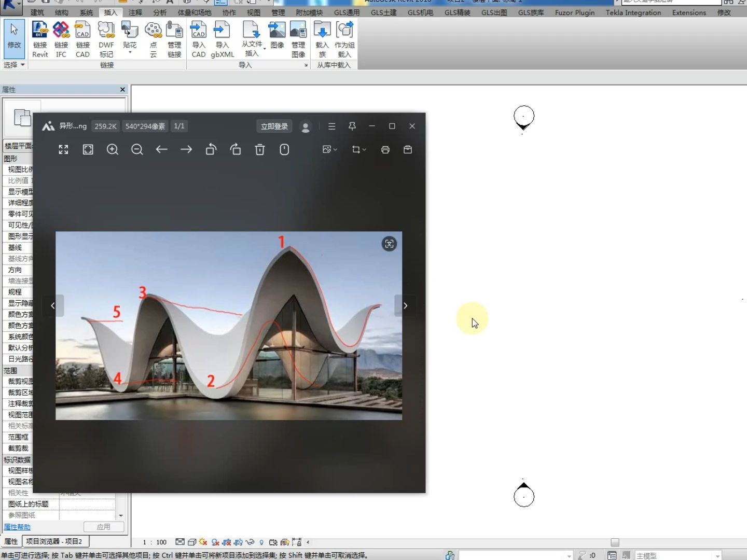
Task: Expand the 选择 dropdown under Modify
Action: click(15, 65)
